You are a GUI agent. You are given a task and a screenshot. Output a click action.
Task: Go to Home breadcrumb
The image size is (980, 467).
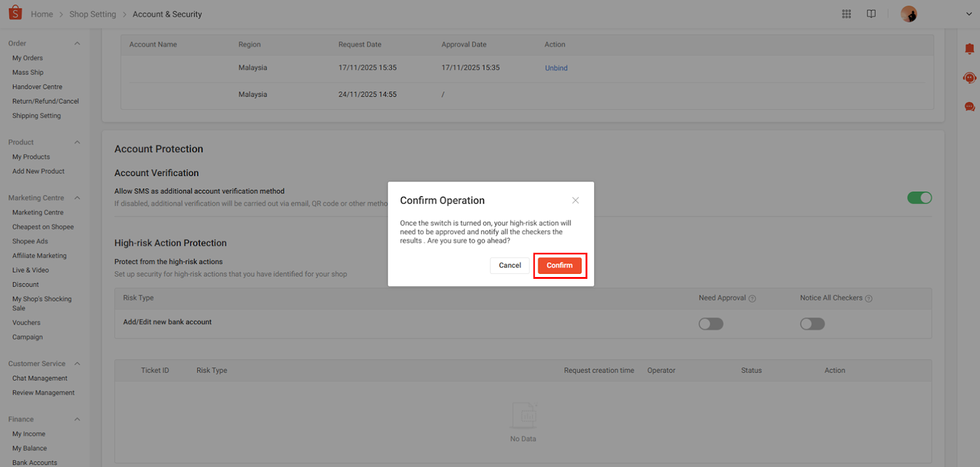(42, 14)
